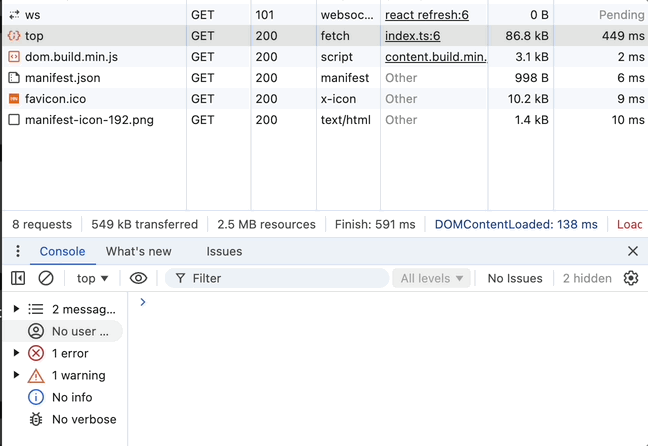This screenshot has height=446, width=648.
Task: Switch to the Issues tab
Action: point(224,251)
